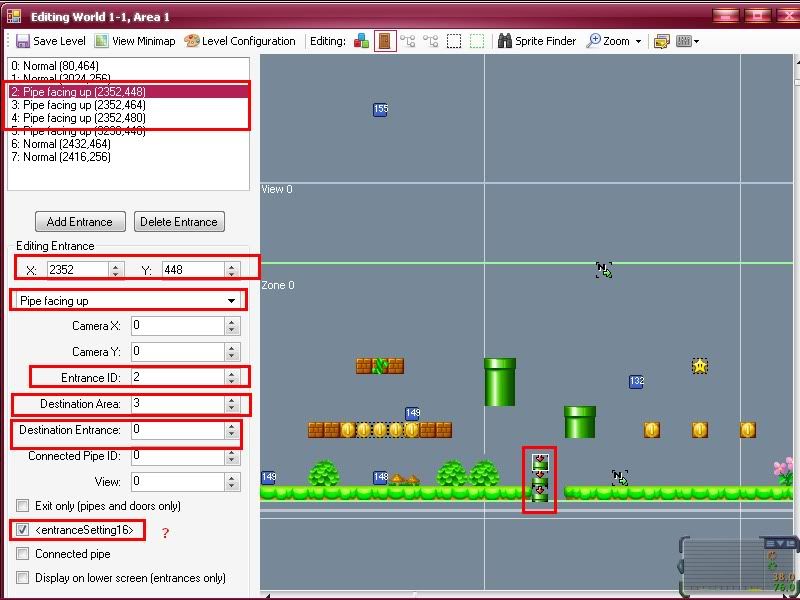Adjust the Y coordinate spinner arrows

coord(232,270)
